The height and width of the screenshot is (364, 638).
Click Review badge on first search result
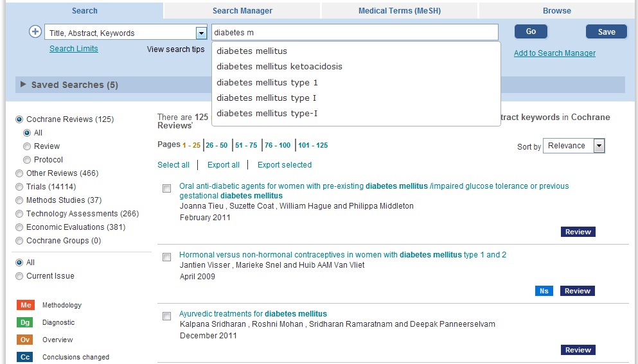tap(578, 232)
